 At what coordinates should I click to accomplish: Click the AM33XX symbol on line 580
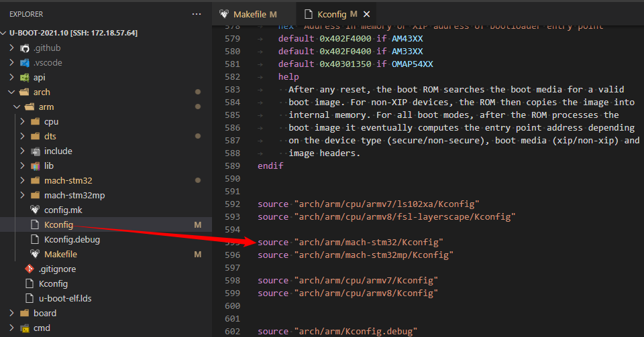pyautogui.click(x=407, y=52)
